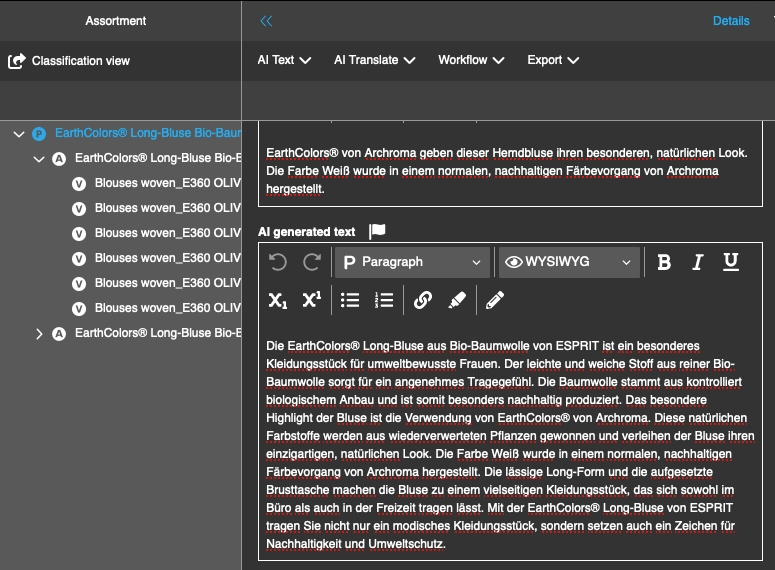Open the Export menu

point(553,60)
